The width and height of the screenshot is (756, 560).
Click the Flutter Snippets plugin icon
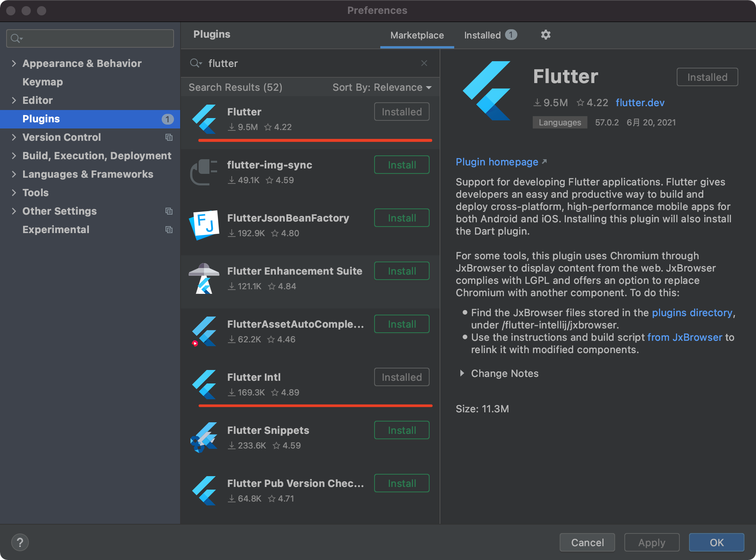tap(204, 437)
